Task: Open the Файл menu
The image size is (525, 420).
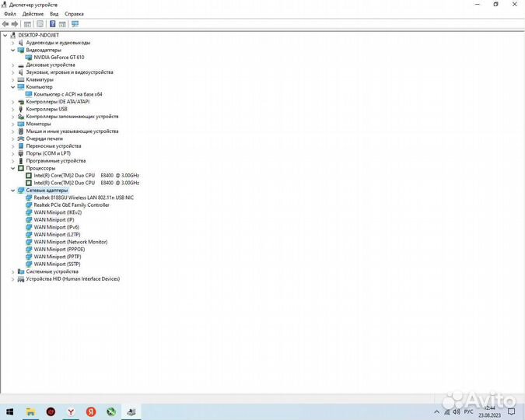Action: pos(10,14)
